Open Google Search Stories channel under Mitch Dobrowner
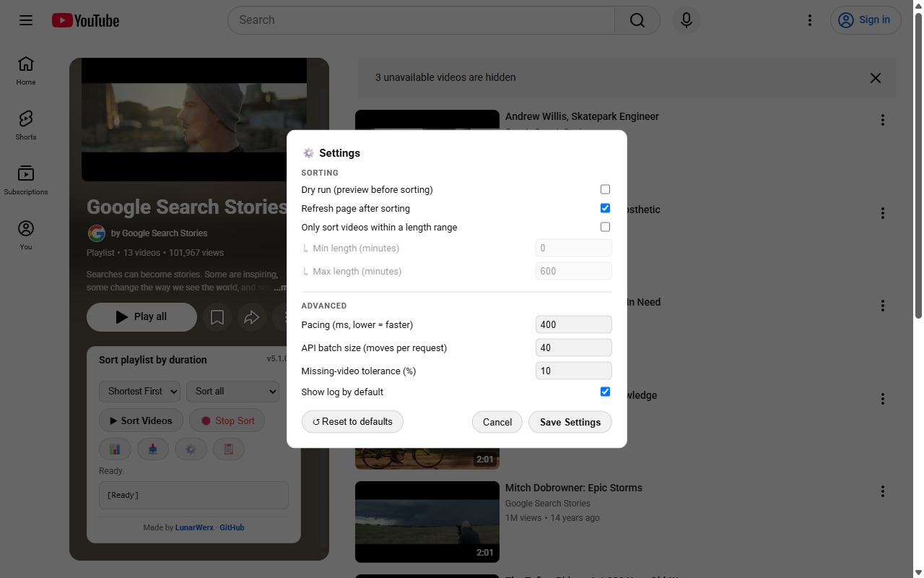This screenshot has width=924, height=578. 548,504
